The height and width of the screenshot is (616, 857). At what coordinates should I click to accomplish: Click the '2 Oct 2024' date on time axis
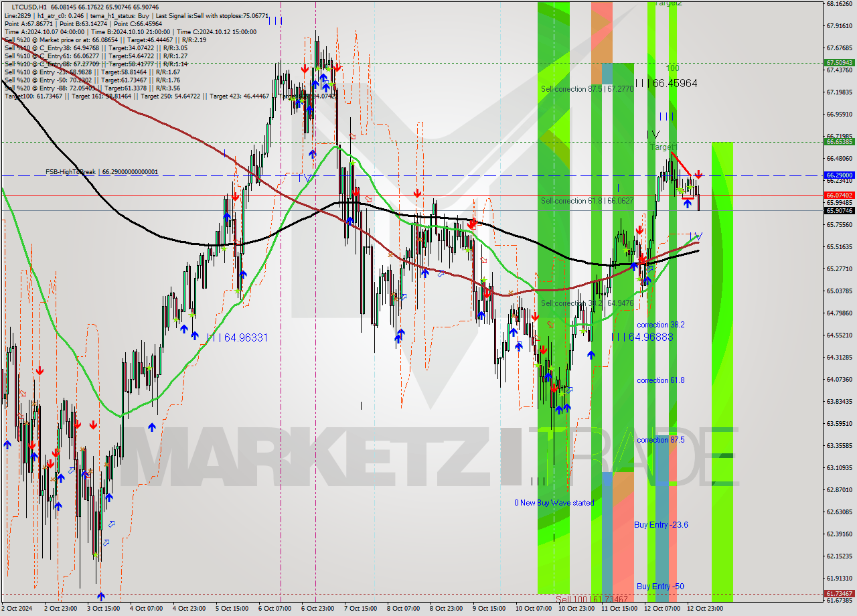click(x=17, y=609)
